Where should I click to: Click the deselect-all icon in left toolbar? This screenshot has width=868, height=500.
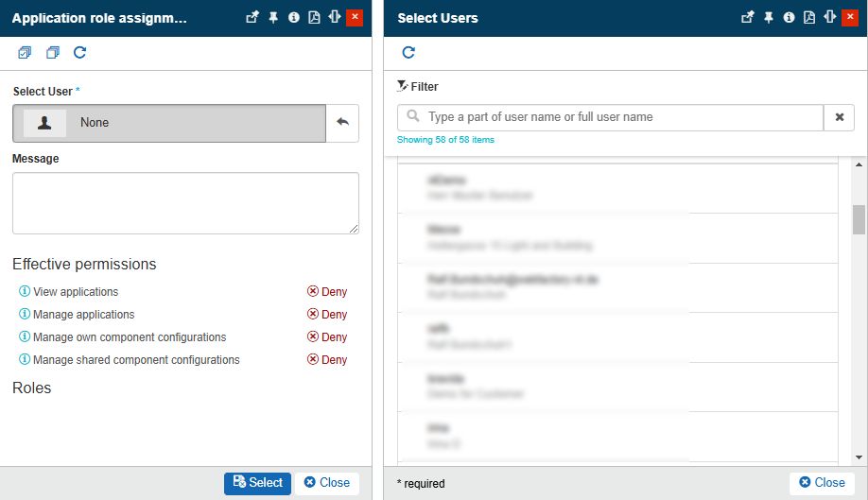(53, 53)
